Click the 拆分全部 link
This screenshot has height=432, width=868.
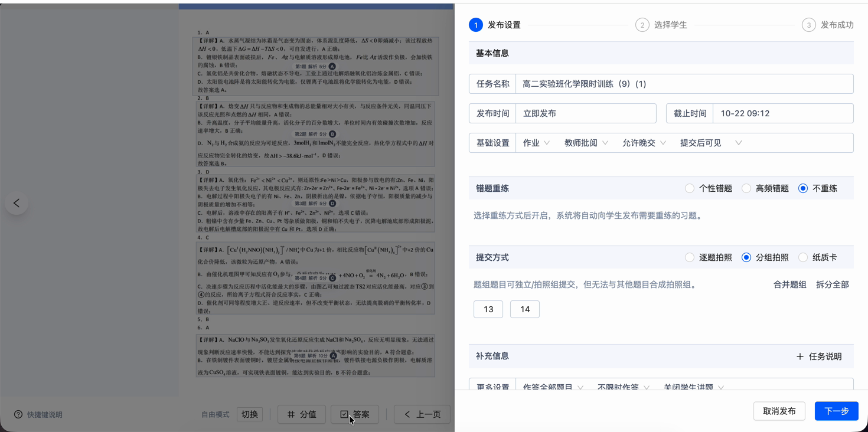pyautogui.click(x=833, y=284)
